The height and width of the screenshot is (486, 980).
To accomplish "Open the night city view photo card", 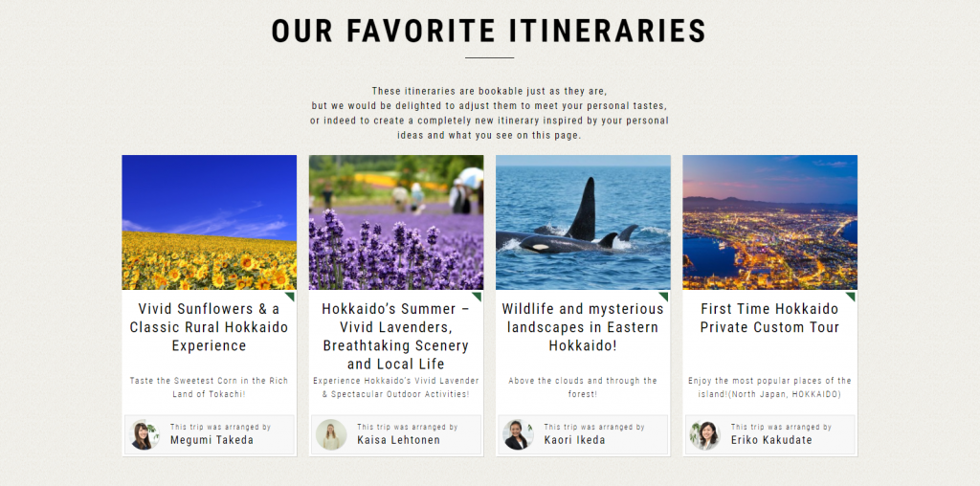I will pyautogui.click(x=770, y=222).
